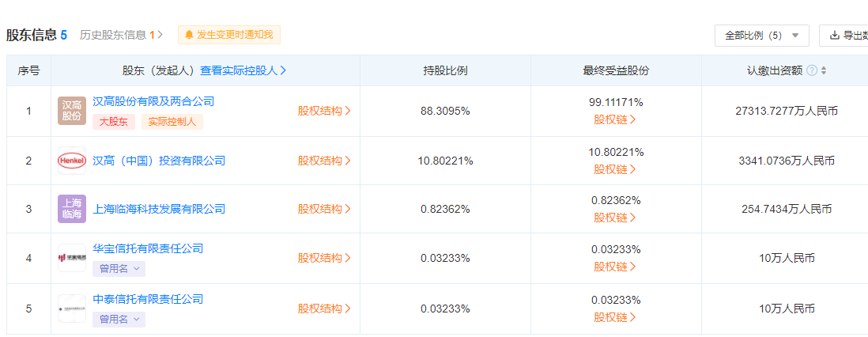Open 股权链 in the 华宝信托 row
This screenshot has height=337, width=868.
pyautogui.click(x=615, y=267)
